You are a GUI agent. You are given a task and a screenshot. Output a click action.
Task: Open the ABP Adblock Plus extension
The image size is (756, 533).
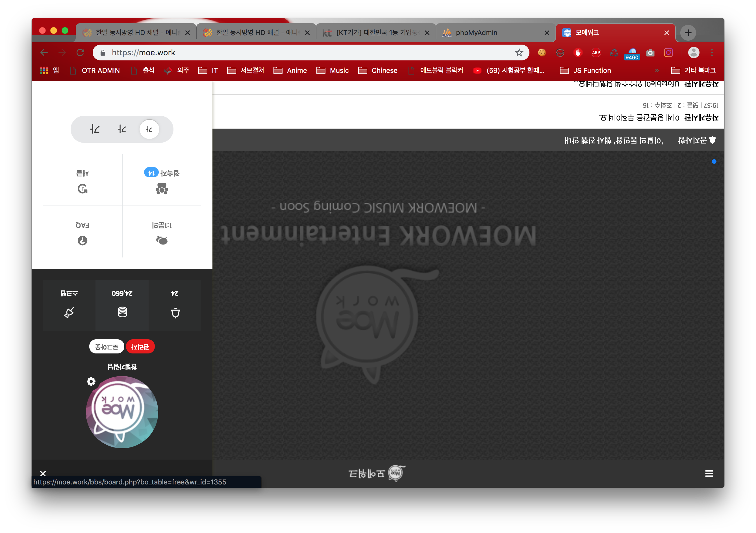[x=596, y=53]
